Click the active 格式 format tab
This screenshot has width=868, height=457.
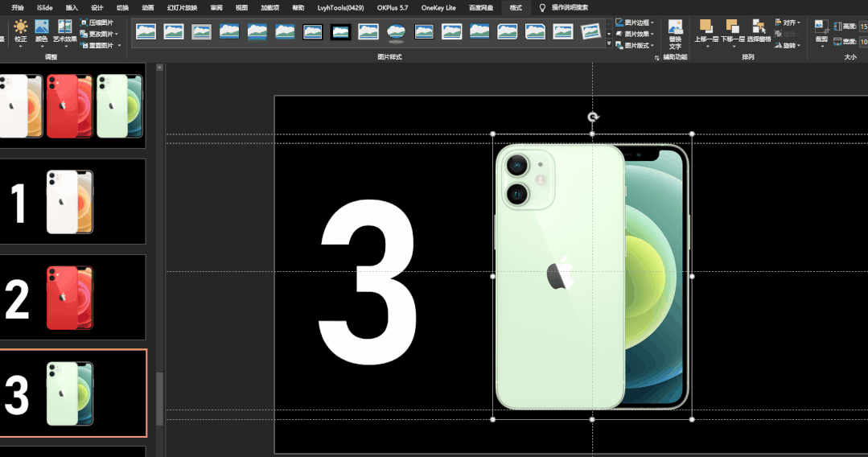(516, 8)
